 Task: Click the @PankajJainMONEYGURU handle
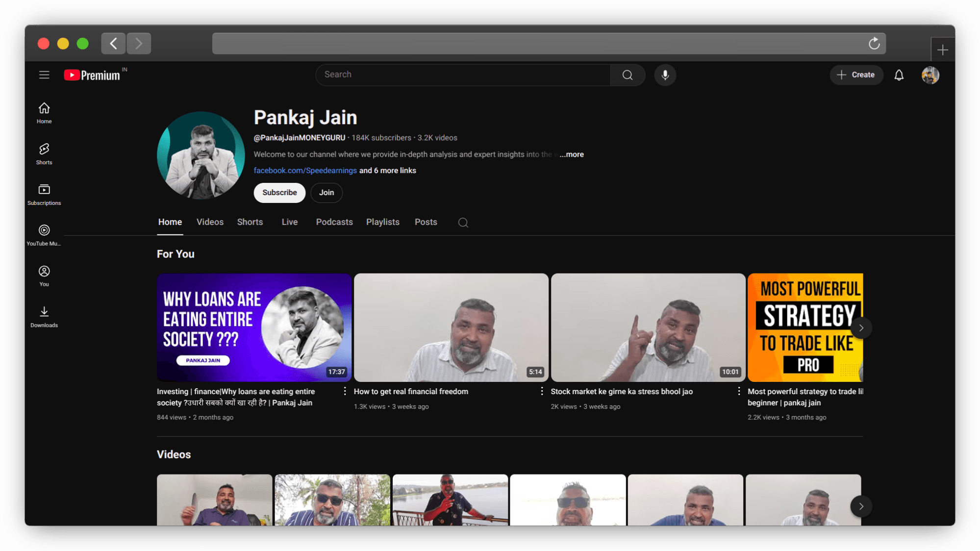(299, 138)
